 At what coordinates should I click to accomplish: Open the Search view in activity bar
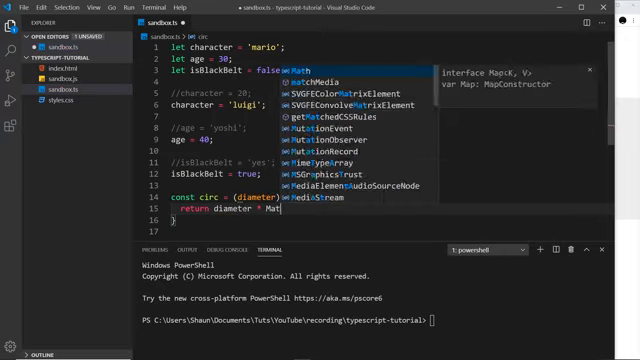coord(10,51)
